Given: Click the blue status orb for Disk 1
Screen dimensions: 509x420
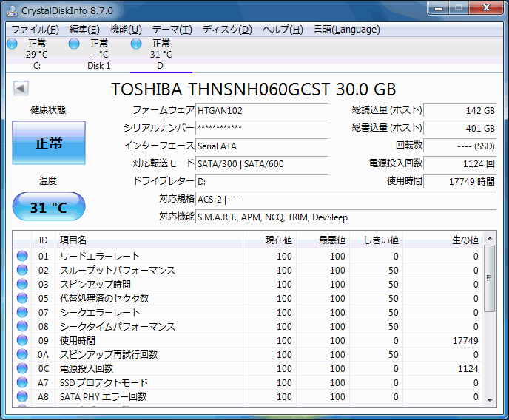Looking at the screenshot, I should coord(74,44).
